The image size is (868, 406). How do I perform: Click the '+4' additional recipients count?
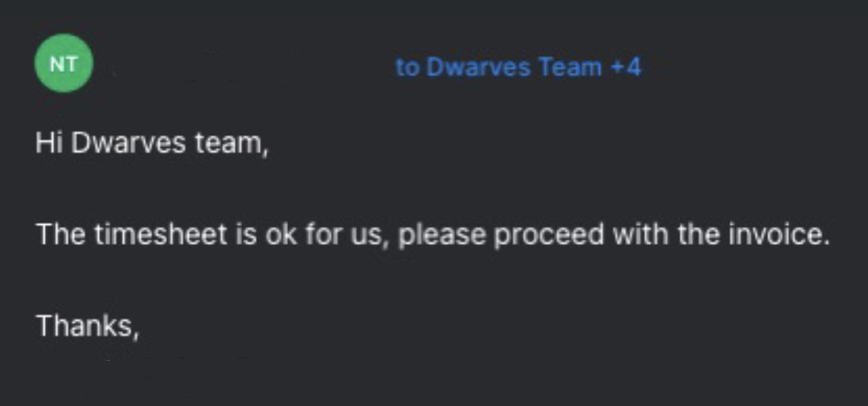point(626,68)
